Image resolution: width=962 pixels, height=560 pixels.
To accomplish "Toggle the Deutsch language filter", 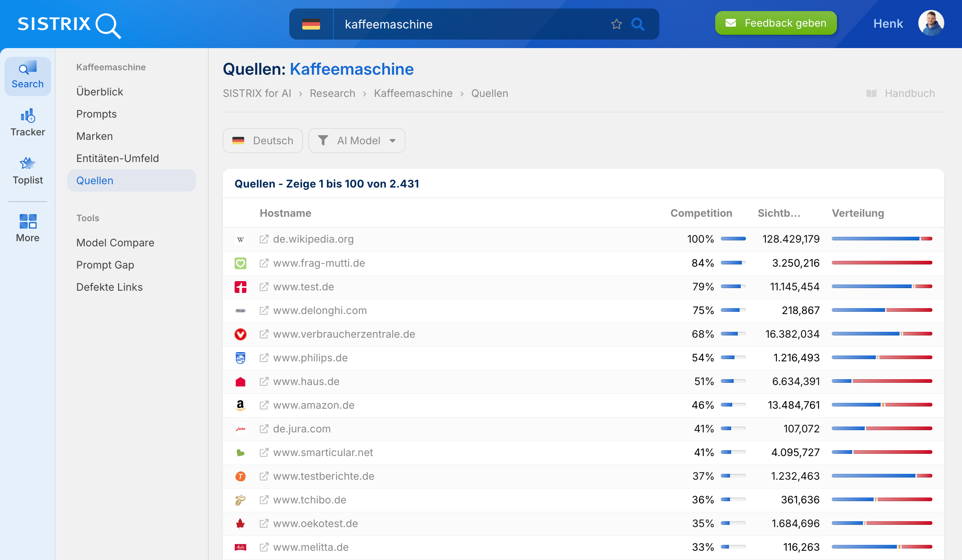I will 263,141.
